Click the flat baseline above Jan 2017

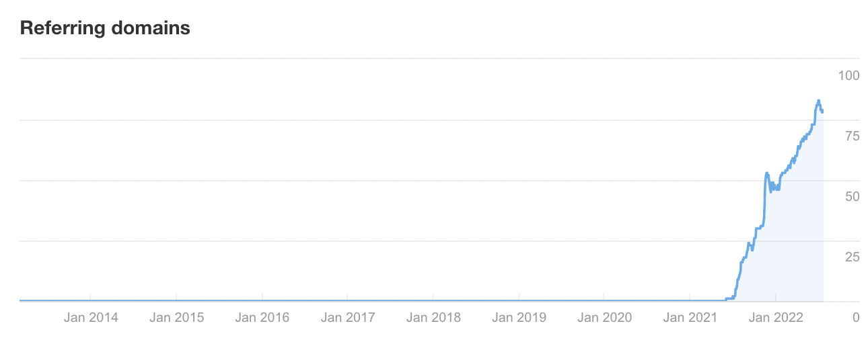coord(348,300)
